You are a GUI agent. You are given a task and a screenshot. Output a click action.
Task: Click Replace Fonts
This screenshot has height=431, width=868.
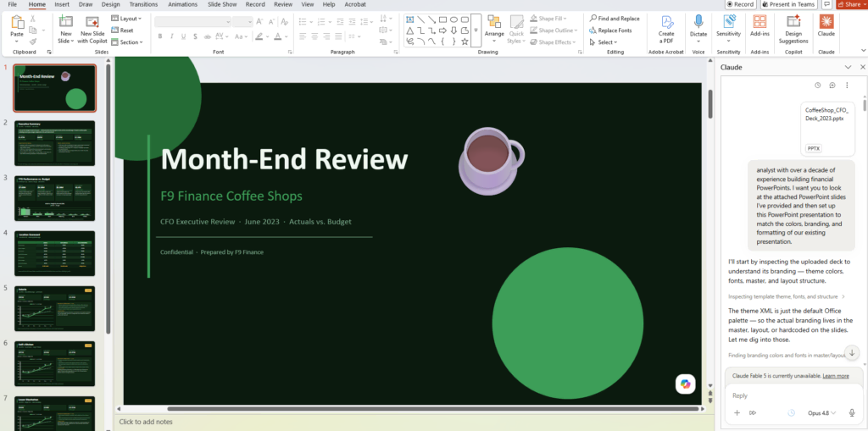(610, 30)
